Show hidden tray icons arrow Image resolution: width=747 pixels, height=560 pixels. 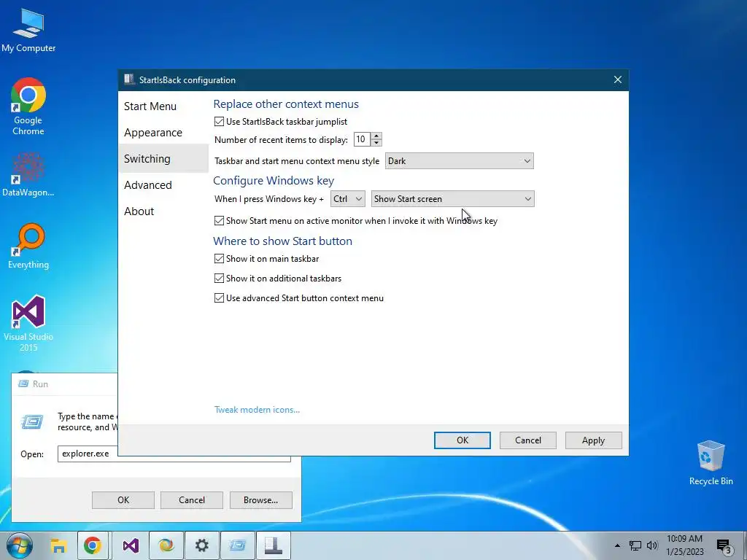click(x=617, y=545)
